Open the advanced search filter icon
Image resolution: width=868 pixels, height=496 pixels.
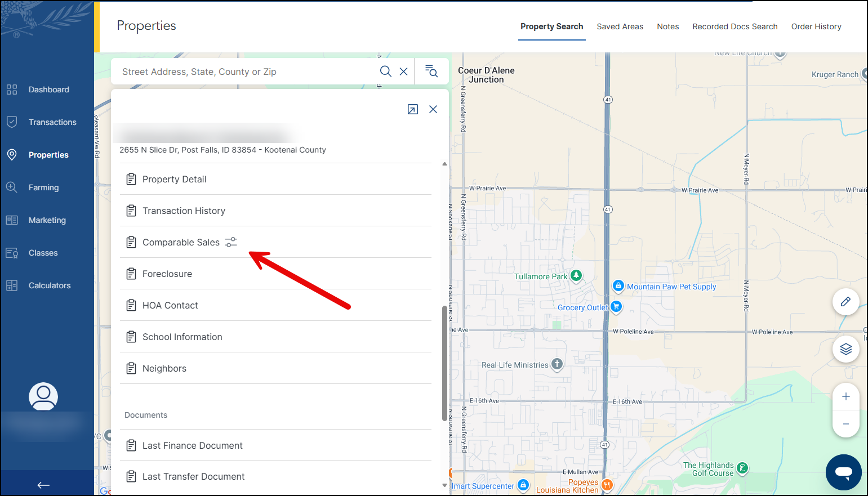[431, 72]
